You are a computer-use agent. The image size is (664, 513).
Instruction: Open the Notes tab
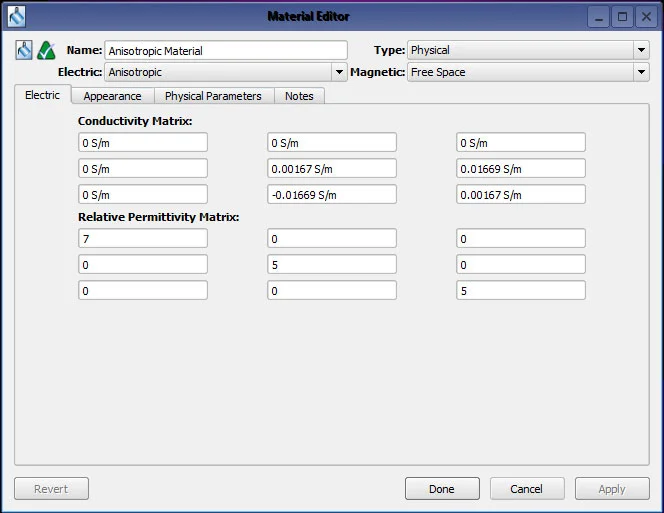[x=299, y=96]
